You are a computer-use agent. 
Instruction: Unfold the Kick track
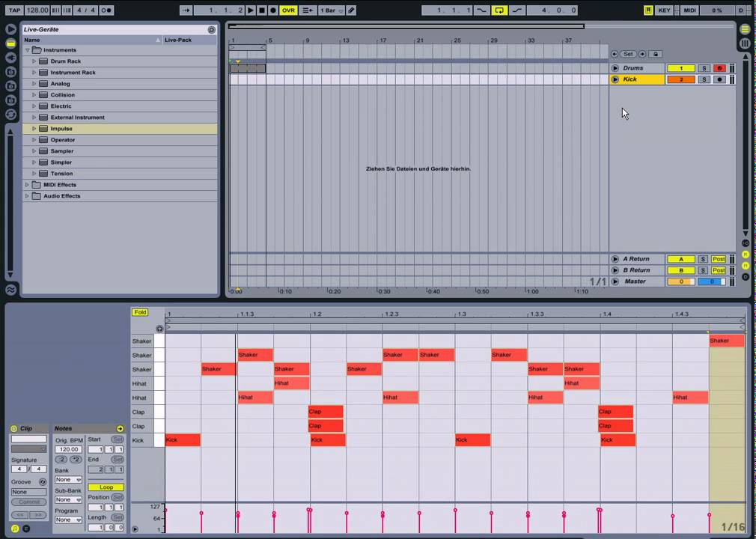click(615, 79)
